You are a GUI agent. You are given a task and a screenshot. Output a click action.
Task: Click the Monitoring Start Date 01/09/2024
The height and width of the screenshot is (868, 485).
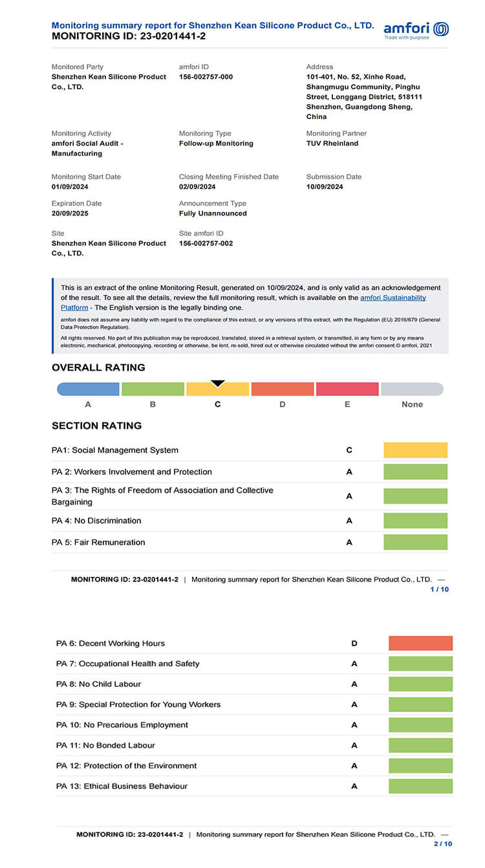click(70, 187)
